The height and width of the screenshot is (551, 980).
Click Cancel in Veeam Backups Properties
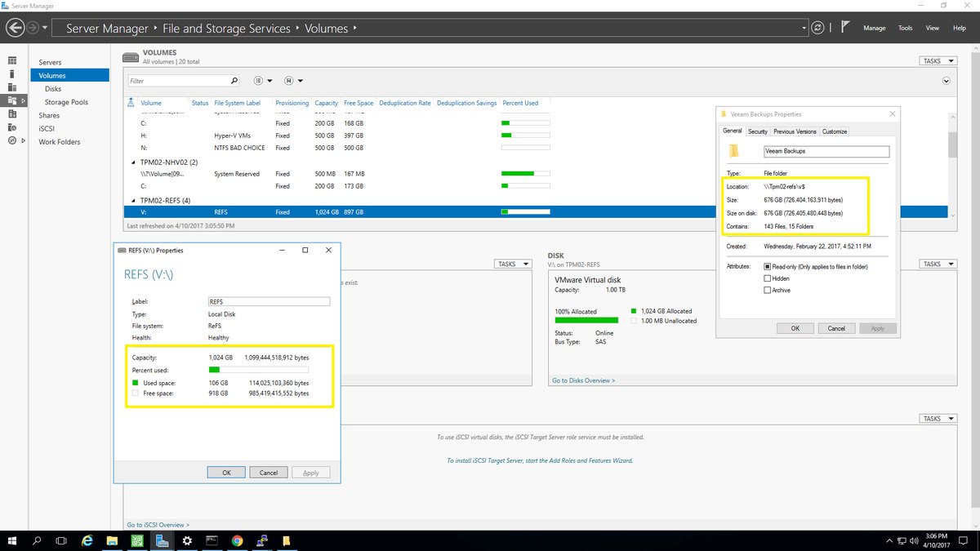pyautogui.click(x=836, y=328)
